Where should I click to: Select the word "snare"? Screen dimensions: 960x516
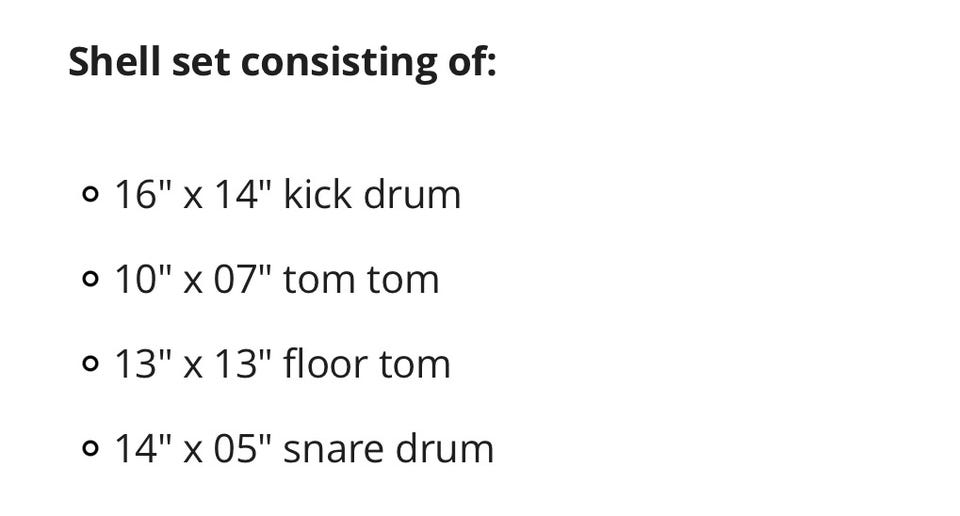click(x=333, y=451)
